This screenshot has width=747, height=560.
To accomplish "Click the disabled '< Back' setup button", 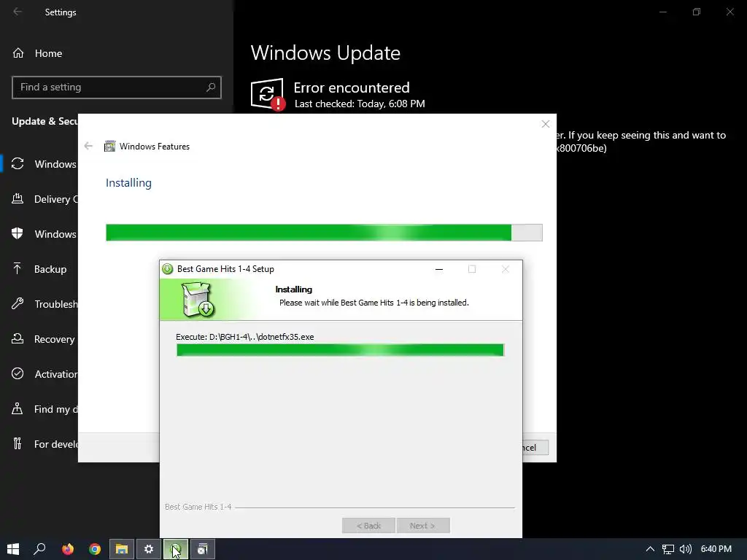I will [368, 526].
